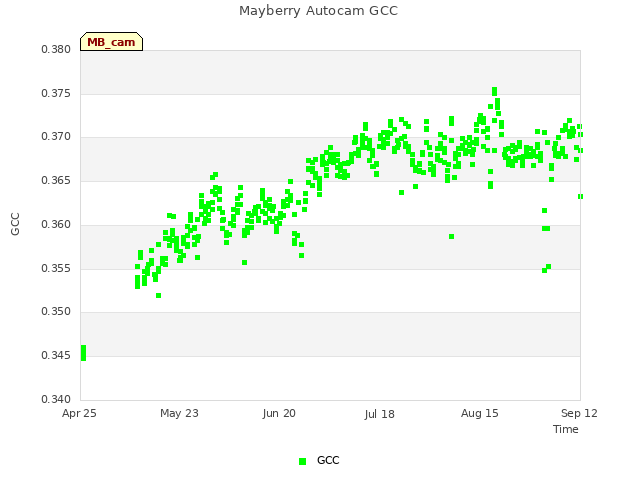Click the MB_cam label tag
This screenshot has width=640, height=480.
tap(111, 42)
